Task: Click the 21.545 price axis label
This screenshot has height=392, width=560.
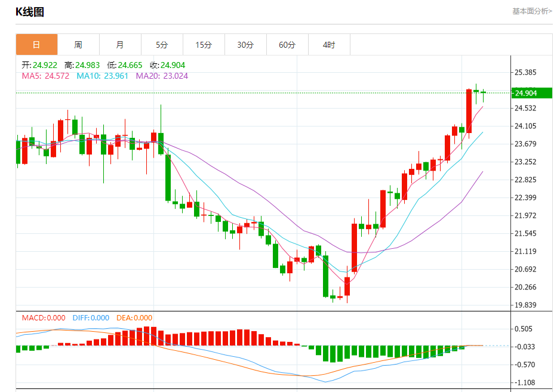Action: click(525, 233)
